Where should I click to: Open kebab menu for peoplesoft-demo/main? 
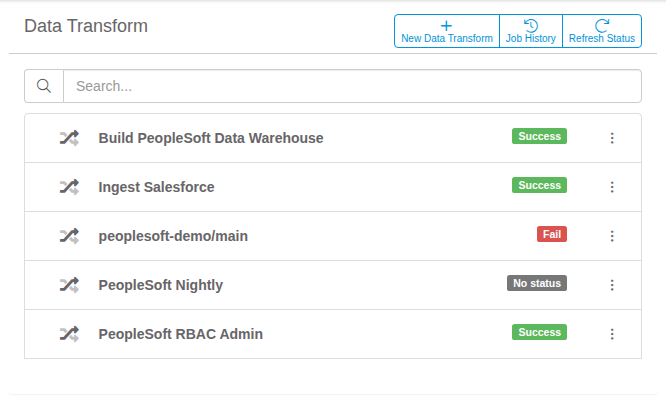(612, 236)
